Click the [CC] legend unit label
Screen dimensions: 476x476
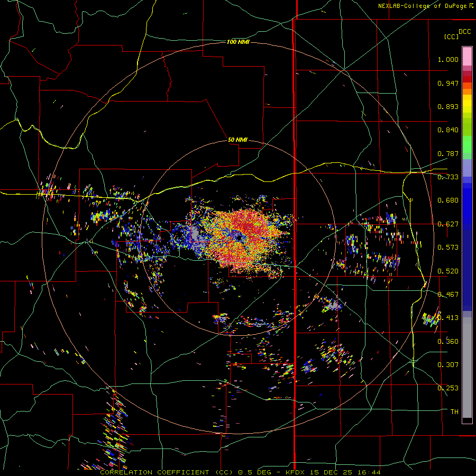451,36
